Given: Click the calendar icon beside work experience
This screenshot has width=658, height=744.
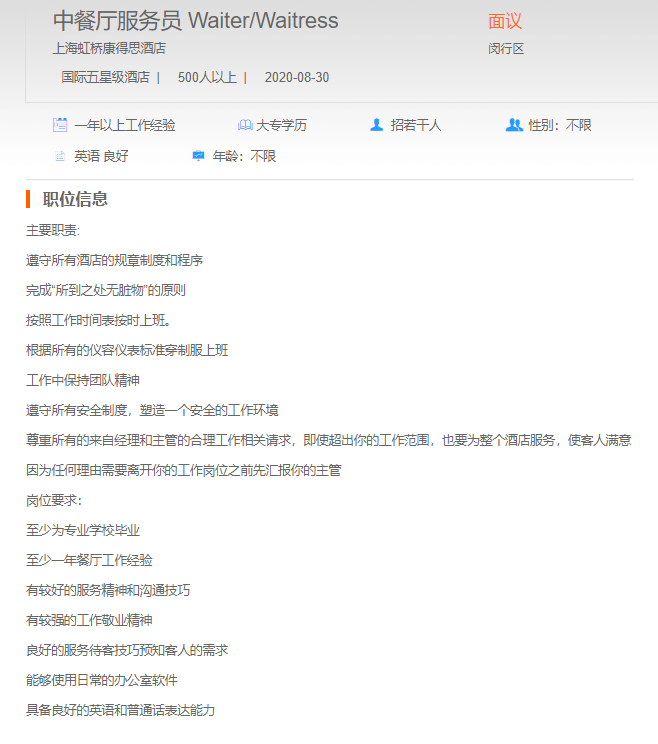Looking at the screenshot, I should pos(60,125).
